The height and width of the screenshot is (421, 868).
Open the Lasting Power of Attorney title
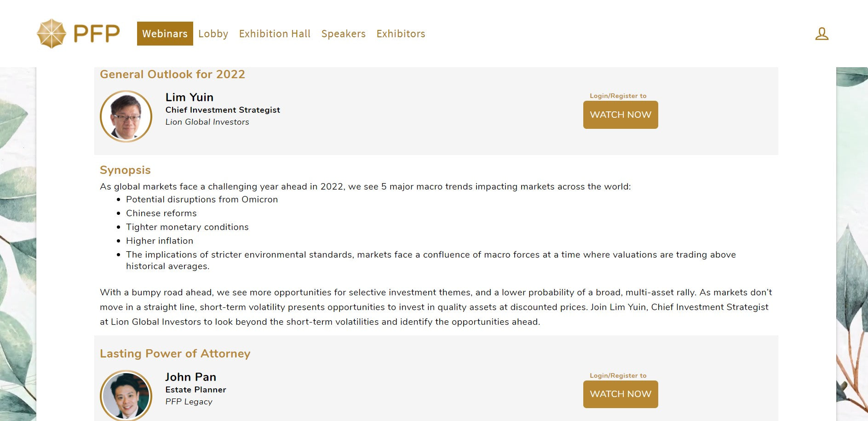click(x=175, y=353)
